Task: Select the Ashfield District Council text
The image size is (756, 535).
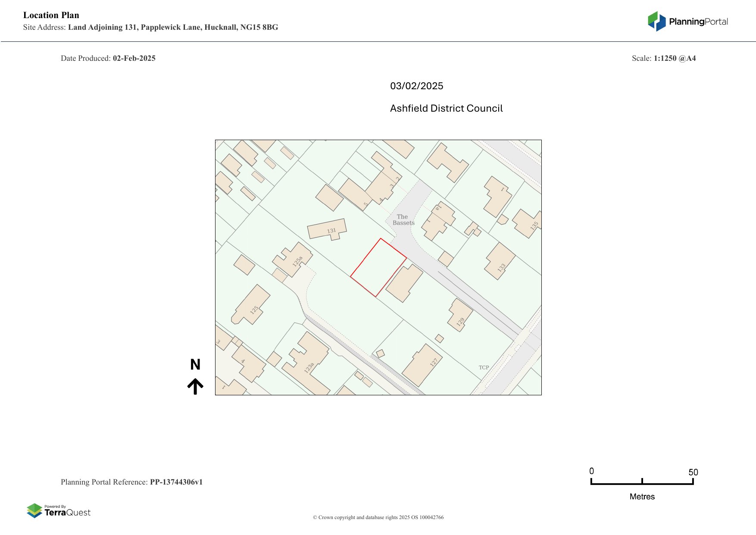Action: (x=446, y=108)
